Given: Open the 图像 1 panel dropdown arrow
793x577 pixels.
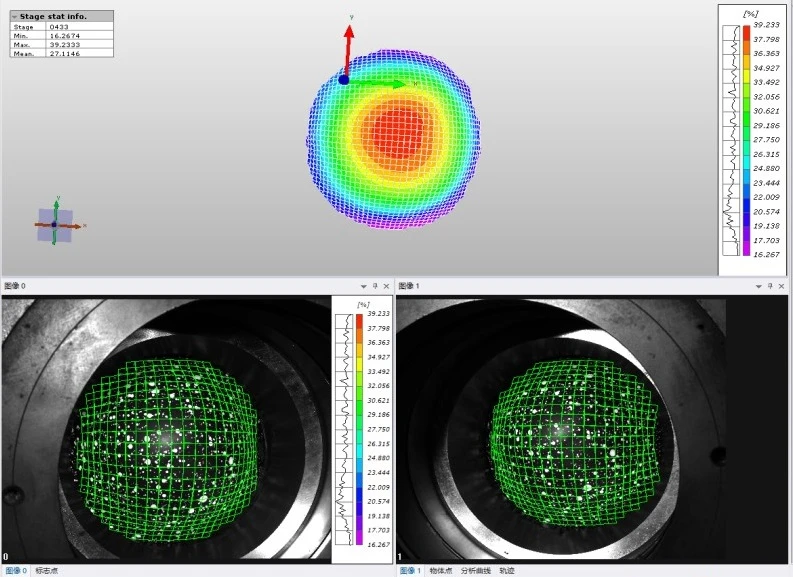Looking at the screenshot, I should 759,286.
